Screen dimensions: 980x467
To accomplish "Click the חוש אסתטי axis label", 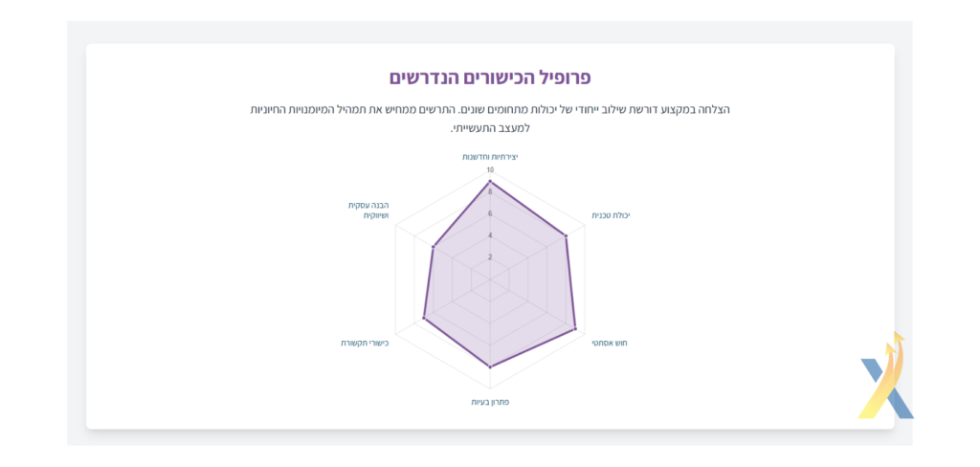I will coord(610,343).
